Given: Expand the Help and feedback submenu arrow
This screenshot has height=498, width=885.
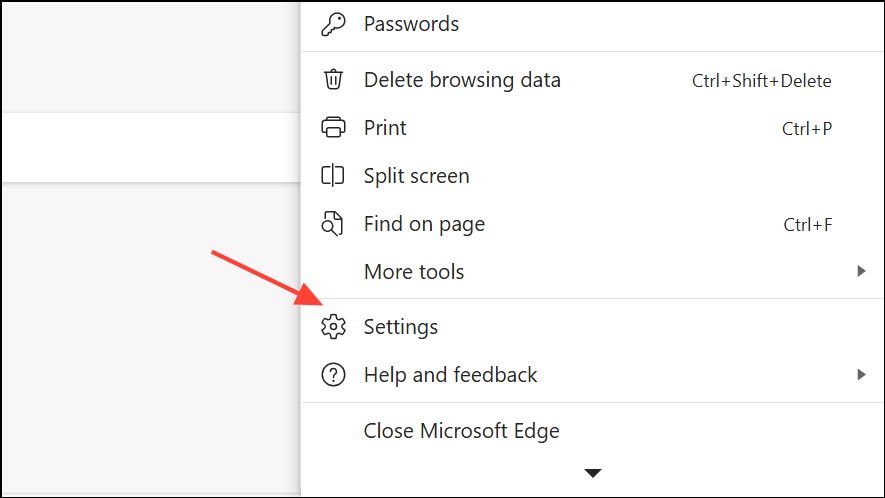Looking at the screenshot, I should tap(861, 375).
